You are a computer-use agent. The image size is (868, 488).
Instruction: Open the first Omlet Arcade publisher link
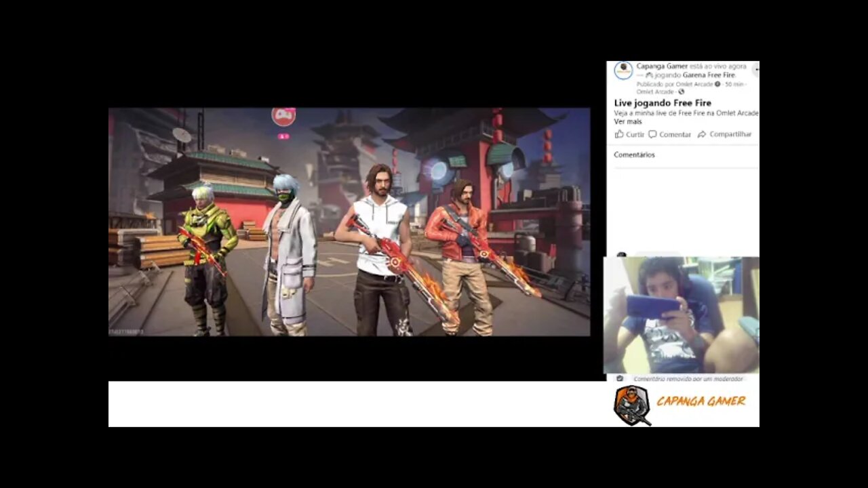pos(694,84)
